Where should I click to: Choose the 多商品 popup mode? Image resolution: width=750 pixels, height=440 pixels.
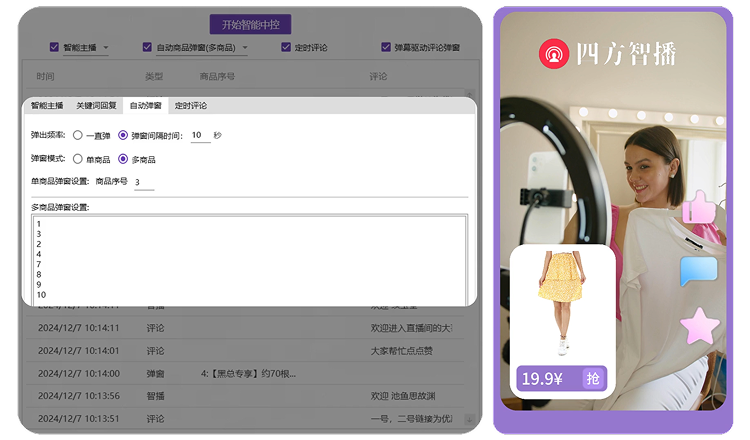(x=123, y=159)
